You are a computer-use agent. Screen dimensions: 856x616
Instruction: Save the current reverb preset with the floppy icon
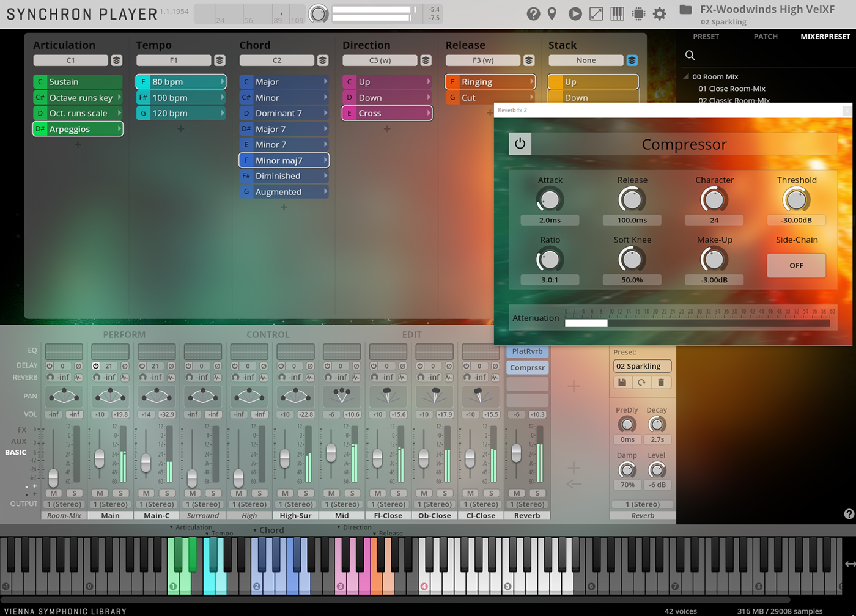click(621, 381)
